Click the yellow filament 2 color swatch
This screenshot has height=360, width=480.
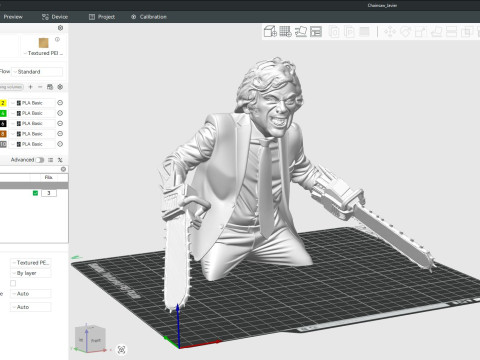[x=3, y=103]
